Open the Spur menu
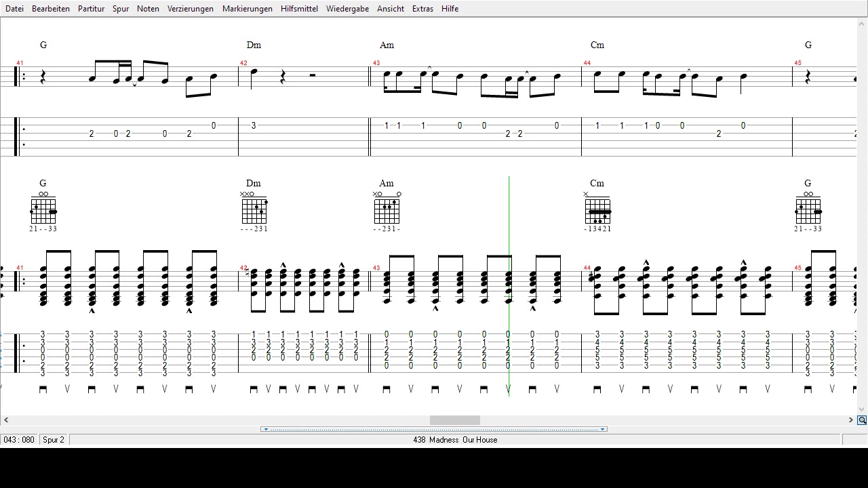The image size is (868, 488). (121, 9)
